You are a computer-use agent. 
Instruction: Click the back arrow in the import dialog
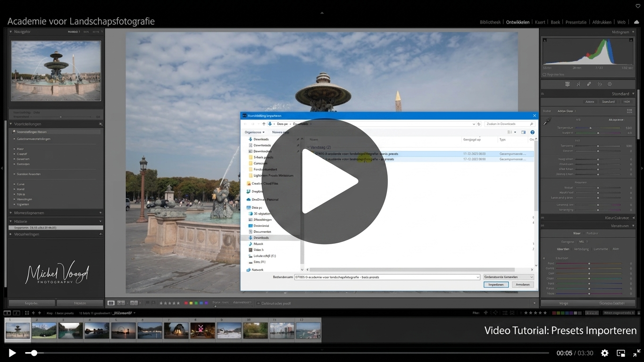[245, 124]
